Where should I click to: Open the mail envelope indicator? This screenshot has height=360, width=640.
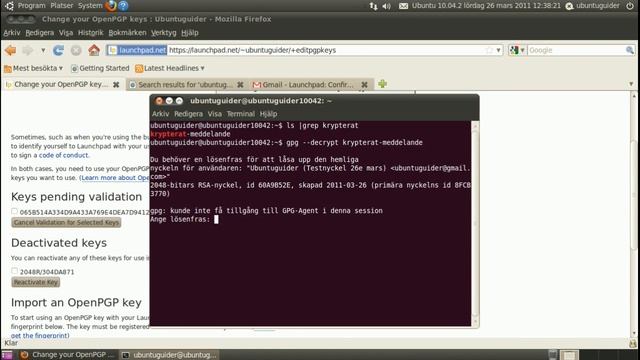click(x=403, y=6)
